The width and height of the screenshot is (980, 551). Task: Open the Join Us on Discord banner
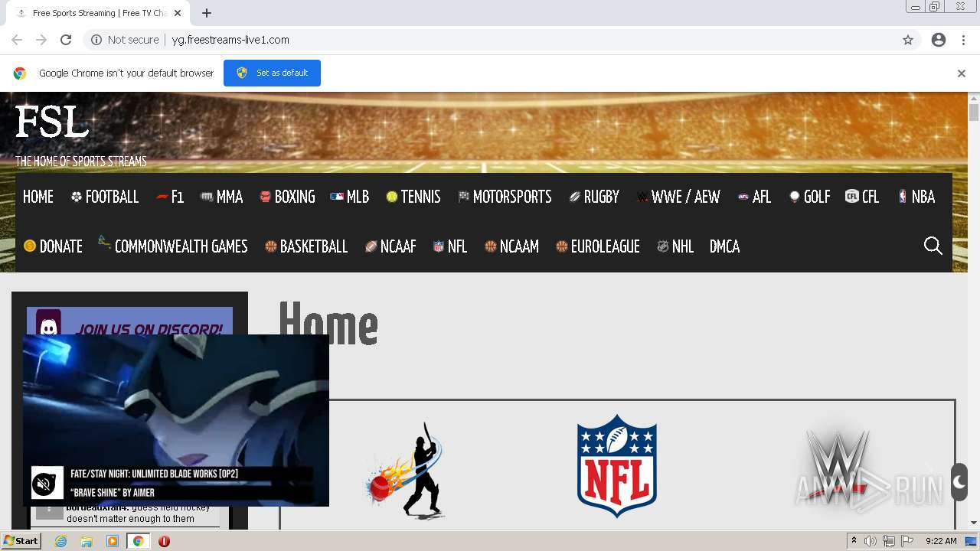(129, 321)
